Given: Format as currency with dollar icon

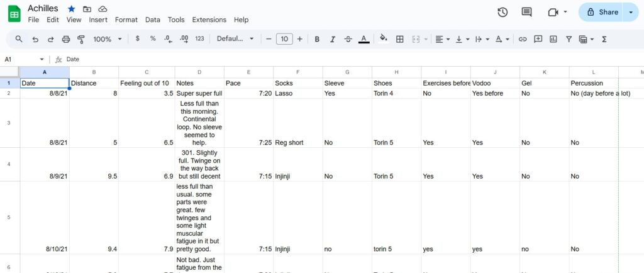Looking at the screenshot, I should pyautogui.click(x=137, y=38).
